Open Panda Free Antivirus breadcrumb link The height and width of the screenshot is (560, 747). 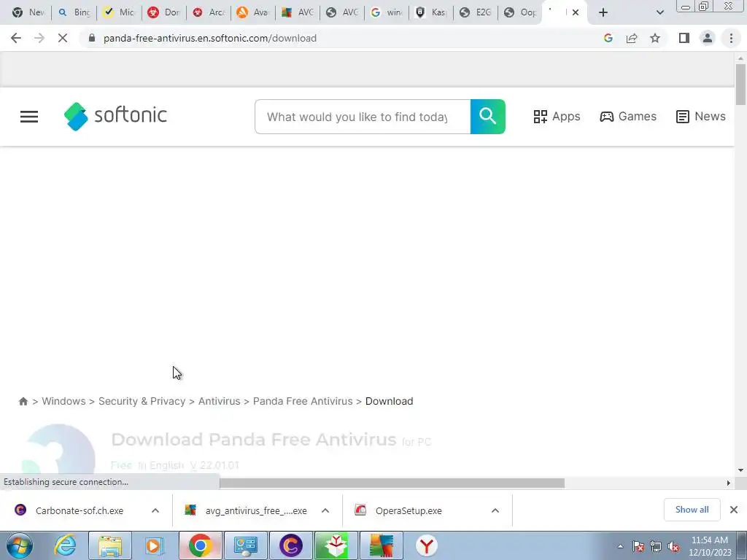(x=303, y=402)
